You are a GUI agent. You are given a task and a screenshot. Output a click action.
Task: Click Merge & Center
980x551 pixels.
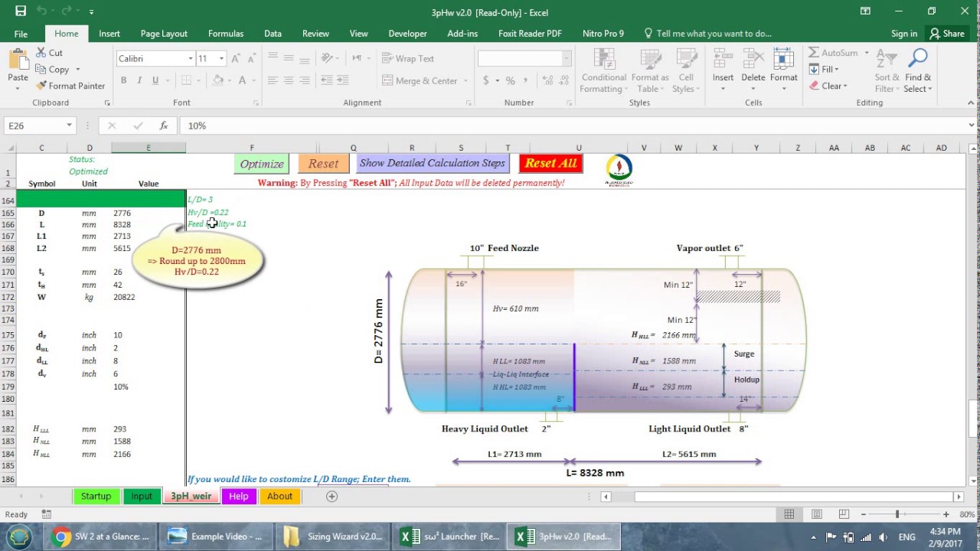pyautogui.click(x=420, y=80)
